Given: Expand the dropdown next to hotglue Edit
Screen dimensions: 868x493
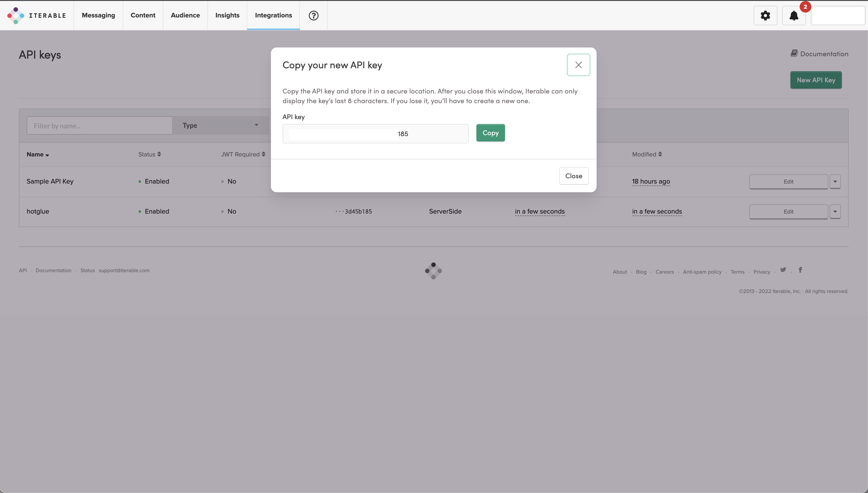Looking at the screenshot, I should tap(835, 212).
